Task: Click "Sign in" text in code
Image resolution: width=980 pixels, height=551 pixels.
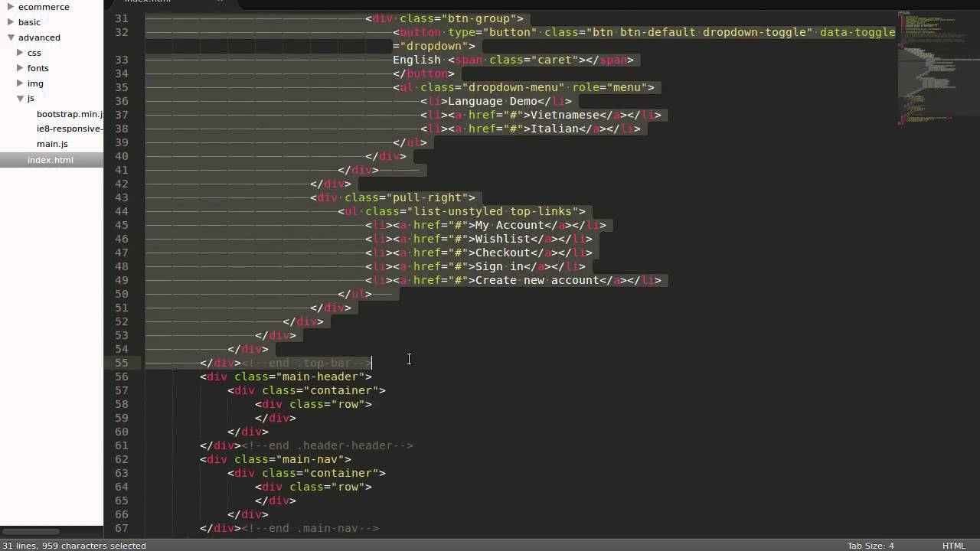Action: point(500,266)
